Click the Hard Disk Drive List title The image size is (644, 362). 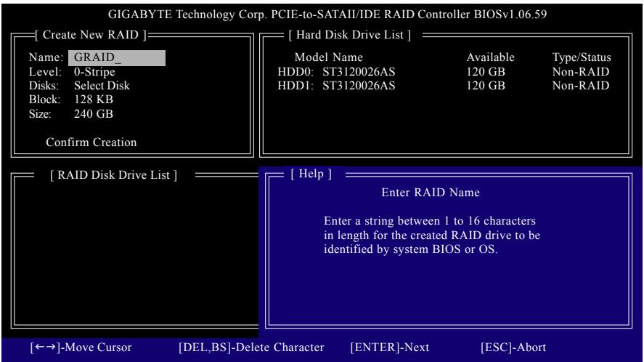pyautogui.click(x=349, y=35)
